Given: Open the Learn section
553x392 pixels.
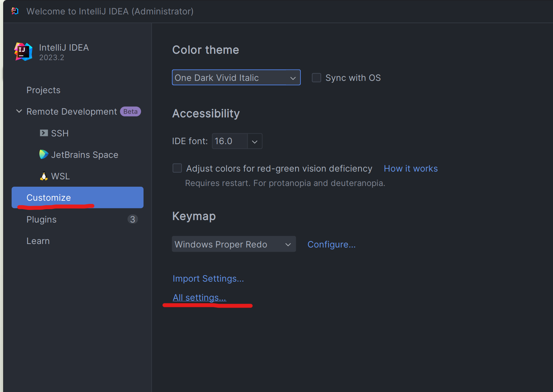Looking at the screenshot, I should [38, 241].
